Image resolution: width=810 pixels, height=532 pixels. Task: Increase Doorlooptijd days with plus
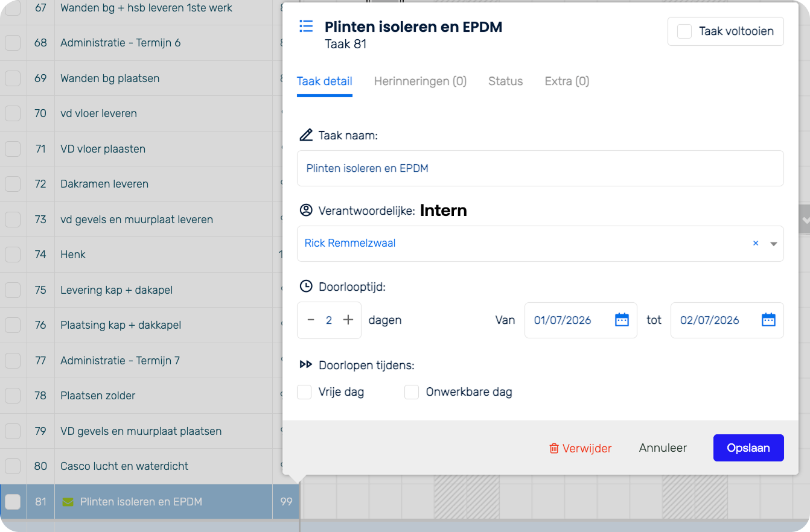click(348, 320)
